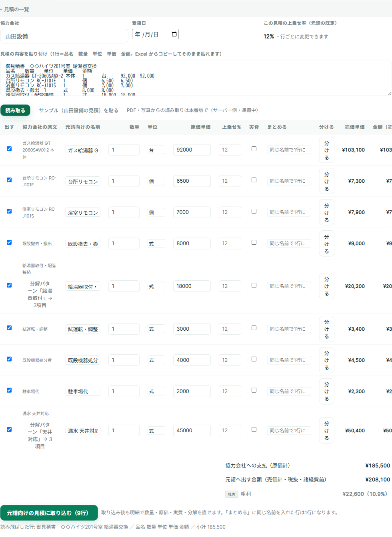Viewport: 392px width, 537px height.
Task: Click the 12% 上乗せ率 value
Action: click(x=269, y=36)
